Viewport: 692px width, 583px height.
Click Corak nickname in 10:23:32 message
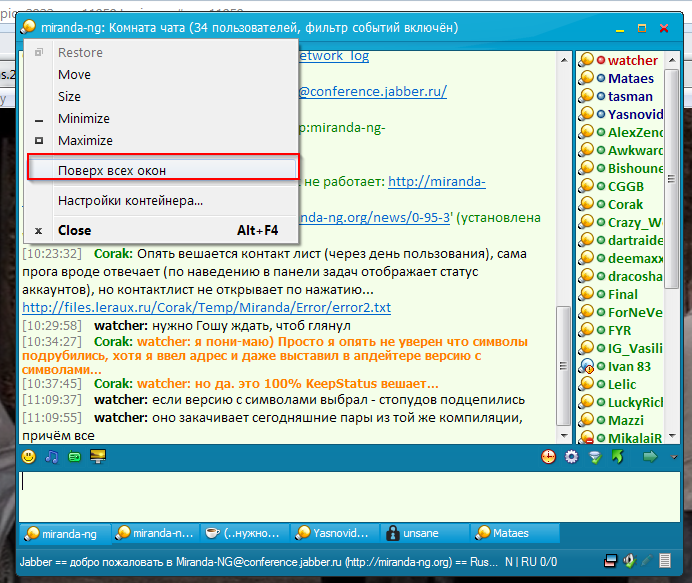tap(113, 254)
